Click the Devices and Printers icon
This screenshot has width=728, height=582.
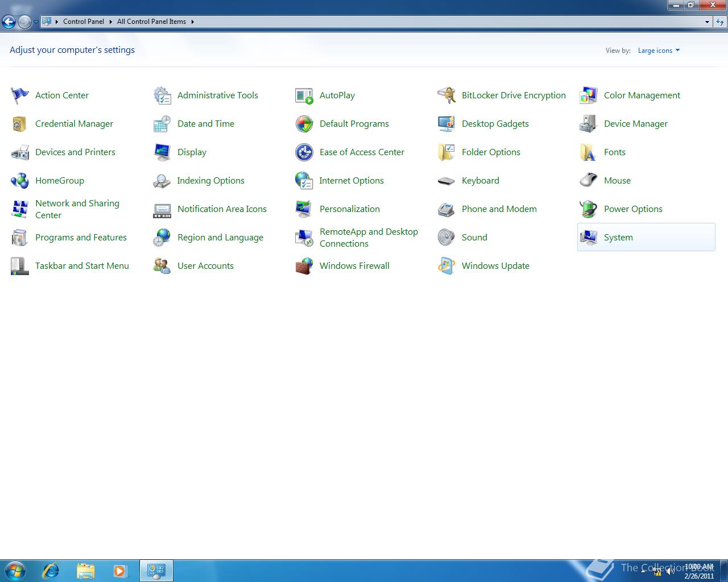tap(20, 152)
